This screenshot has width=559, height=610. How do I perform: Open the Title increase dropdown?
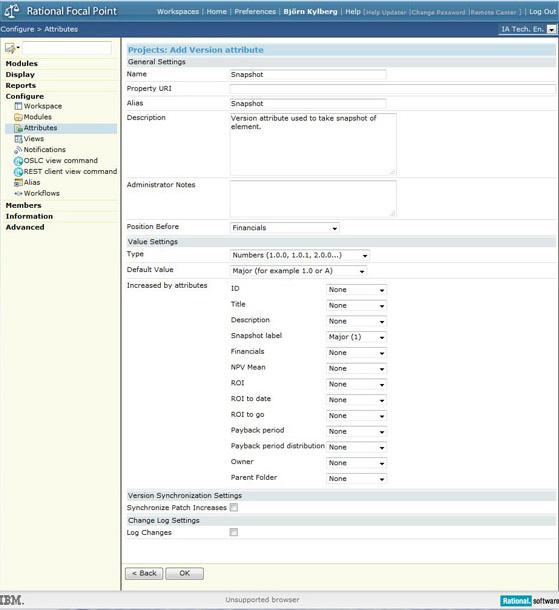356,306
